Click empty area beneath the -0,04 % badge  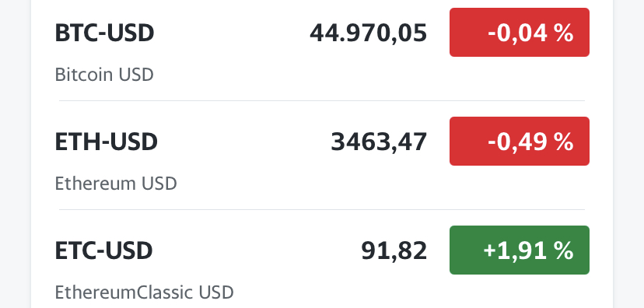[x=519, y=78]
